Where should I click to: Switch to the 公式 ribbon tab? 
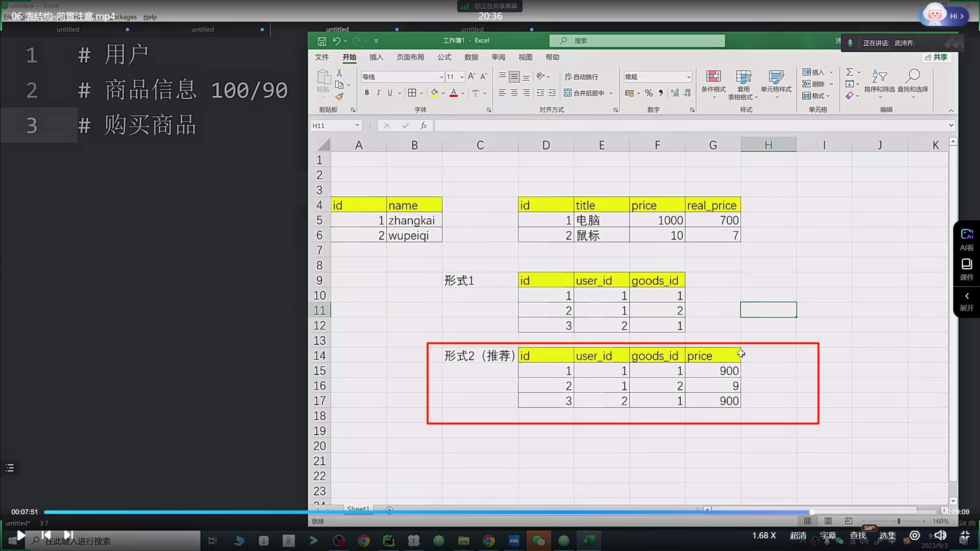point(444,57)
